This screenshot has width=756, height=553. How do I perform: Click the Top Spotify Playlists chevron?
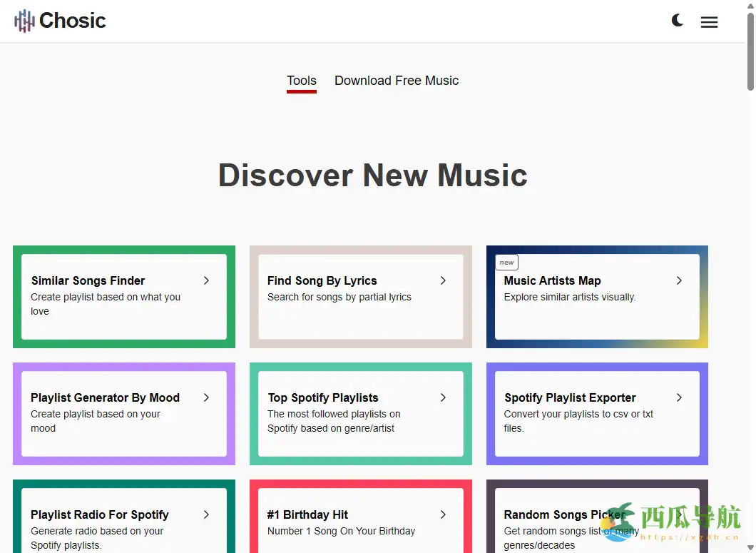tap(443, 397)
